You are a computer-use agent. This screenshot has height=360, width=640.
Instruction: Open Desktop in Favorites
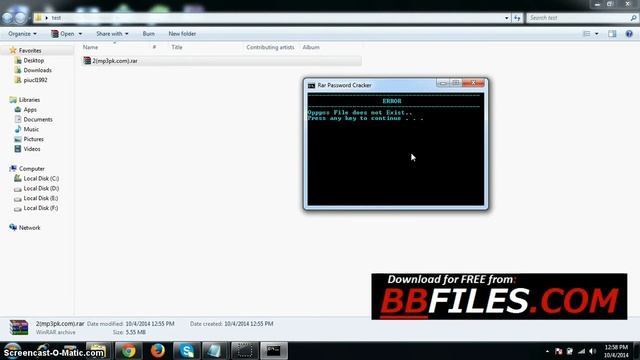(33, 60)
